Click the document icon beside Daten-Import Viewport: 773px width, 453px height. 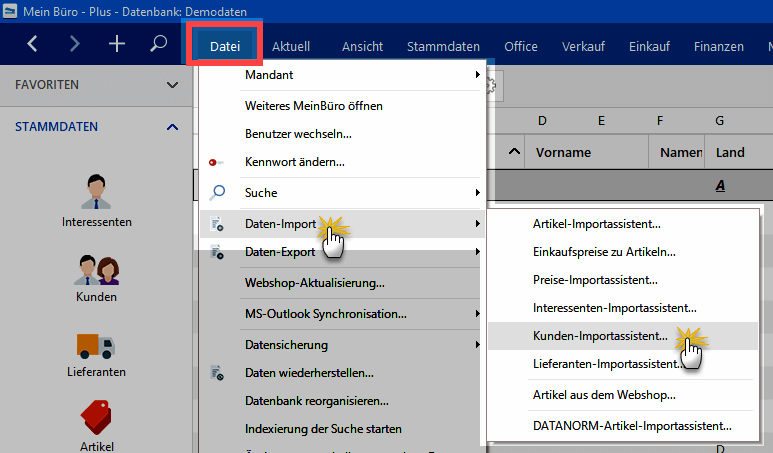coord(217,224)
